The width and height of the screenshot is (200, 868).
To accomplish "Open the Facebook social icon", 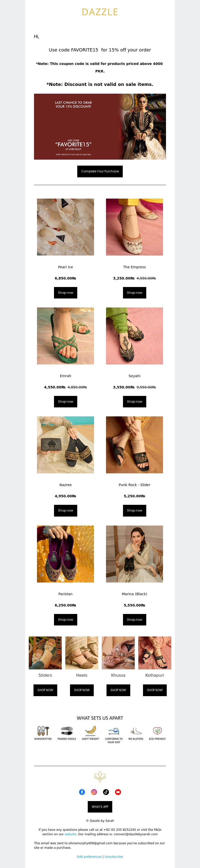I will click(x=82, y=792).
